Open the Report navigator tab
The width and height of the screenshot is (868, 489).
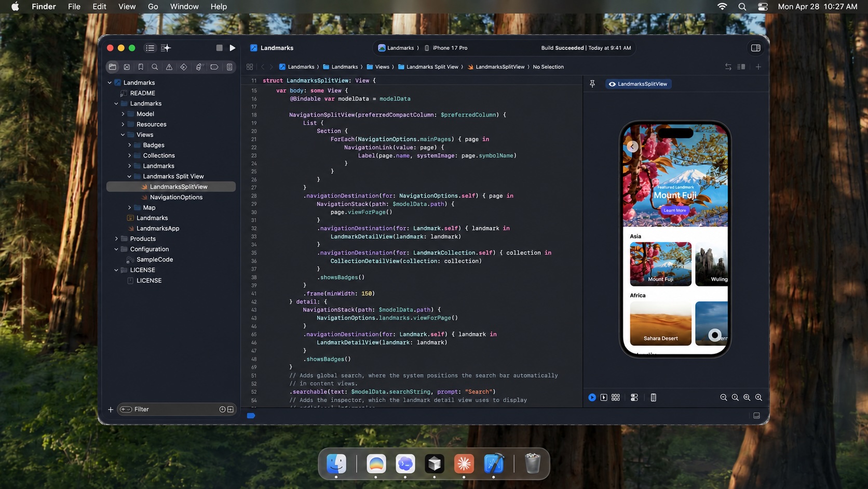point(229,67)
